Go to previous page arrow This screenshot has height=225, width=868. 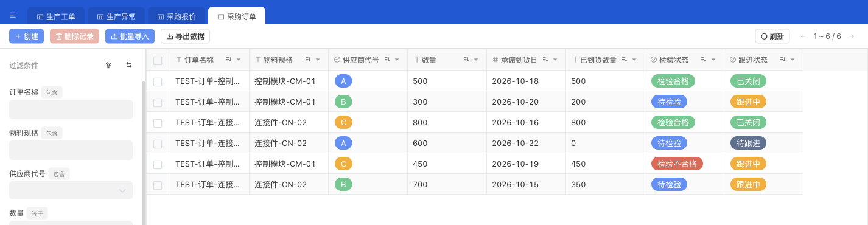(x=803, y=36)
